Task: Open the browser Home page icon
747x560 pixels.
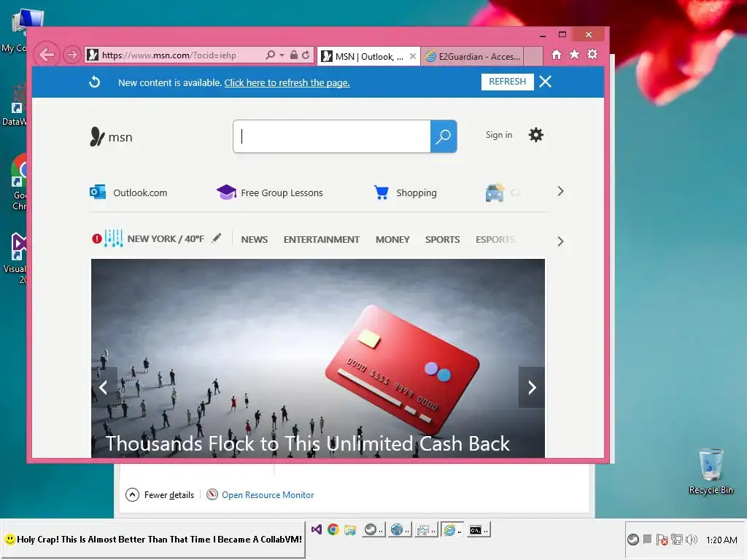Action: pos(557,55)
